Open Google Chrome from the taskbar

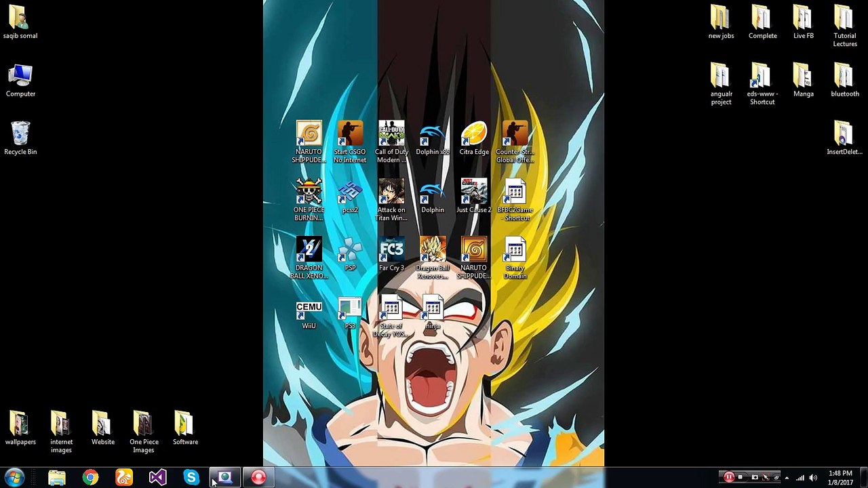[x=90, y=478]
